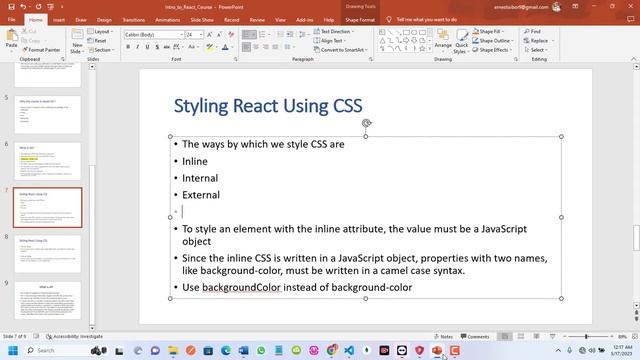Open Comments from the status bar
640x360 pixels.
[475, 337]
